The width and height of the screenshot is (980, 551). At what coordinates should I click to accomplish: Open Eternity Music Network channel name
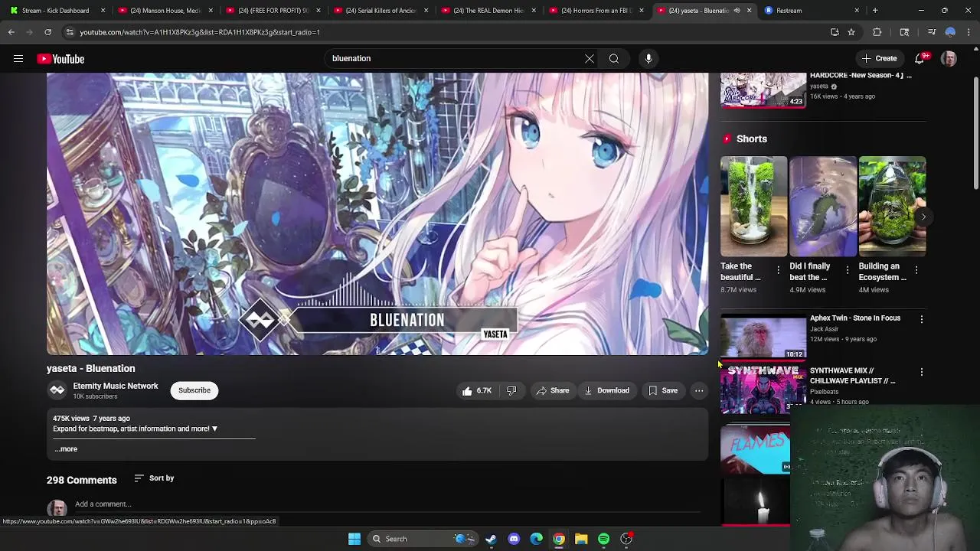[x=116, y=386]
